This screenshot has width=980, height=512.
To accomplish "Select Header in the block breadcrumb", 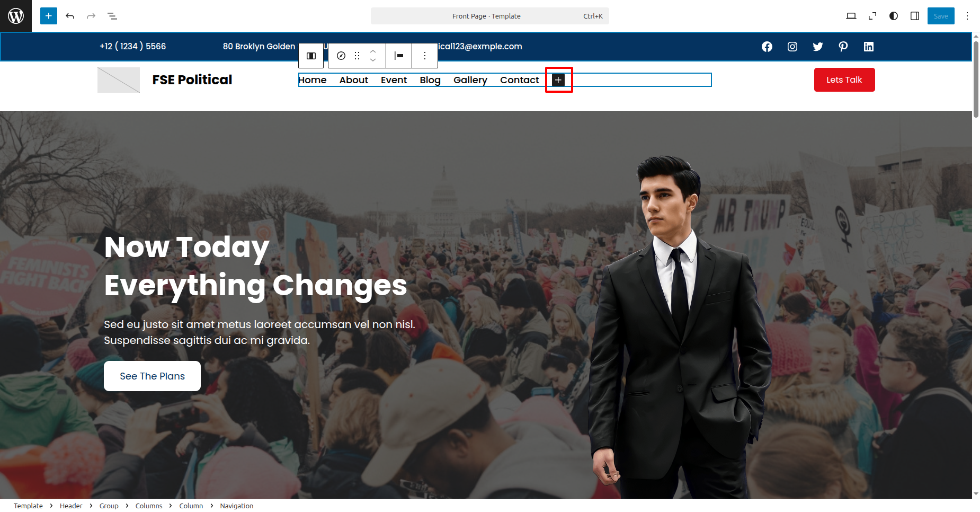I will click(x=71, y=506).
